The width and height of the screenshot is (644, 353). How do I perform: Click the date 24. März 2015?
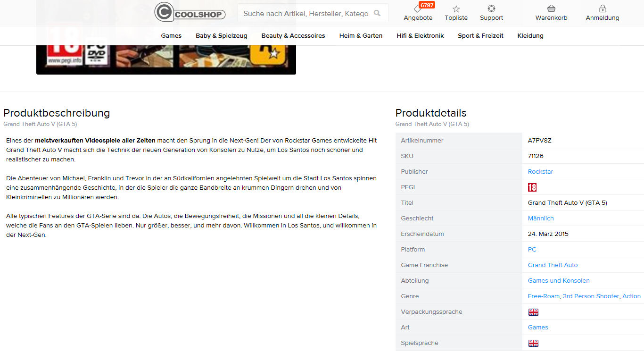[548, 234]
